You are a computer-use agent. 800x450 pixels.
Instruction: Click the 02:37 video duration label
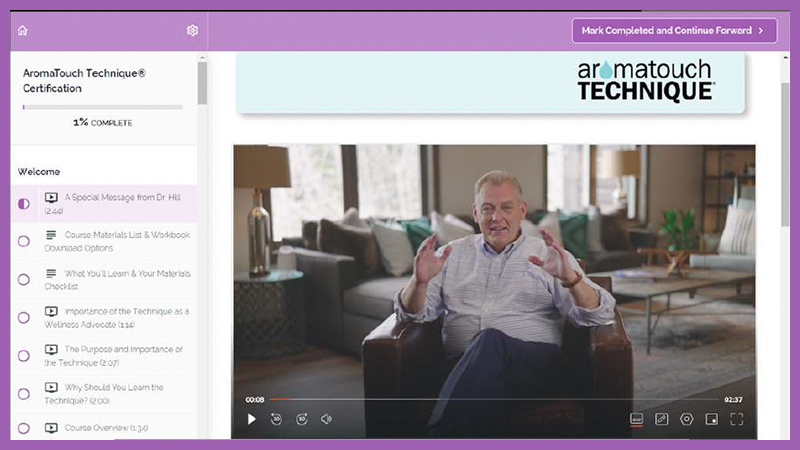733,399
